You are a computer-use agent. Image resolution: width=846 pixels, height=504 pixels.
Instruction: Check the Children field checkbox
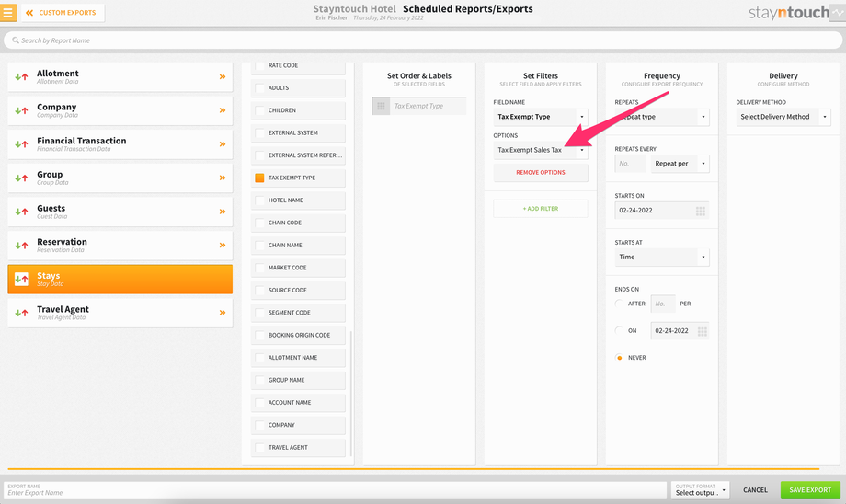pos(259,110)
